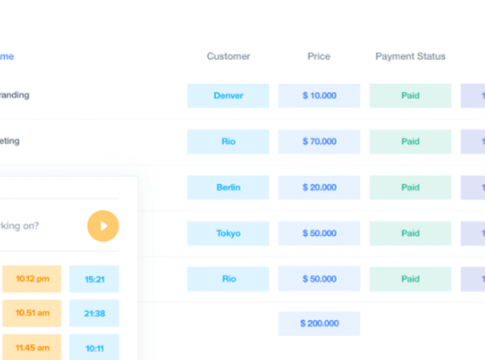Screen dimensions: 485x360
Task: Select the $ 200.000 total price cell
Action: pos(319,323)
